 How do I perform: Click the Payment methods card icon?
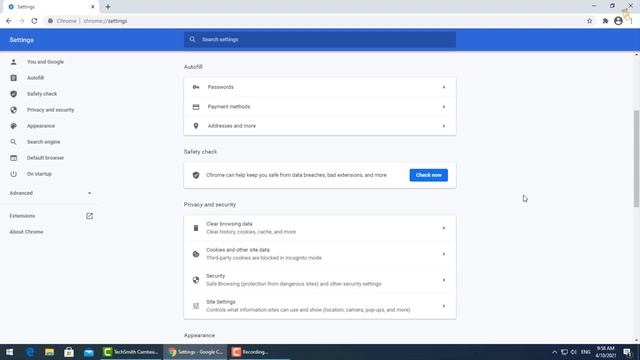[196, 107]
